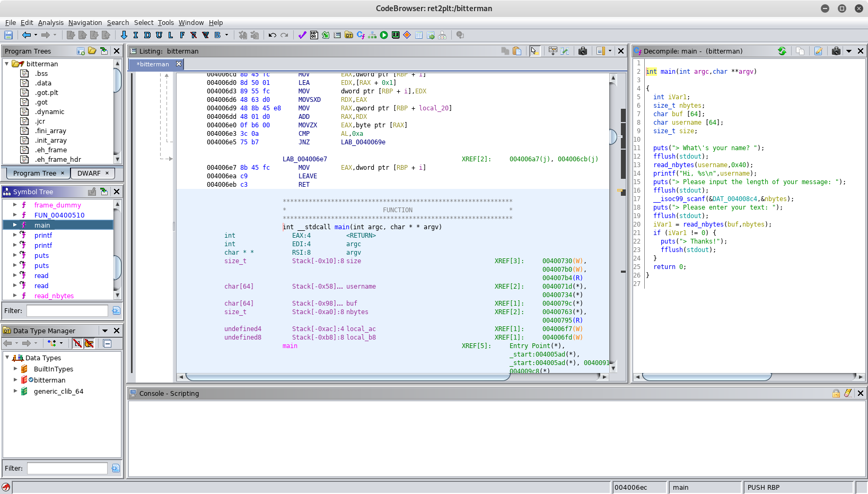Click the green refresh icon in Decompile header
Viewport: 868px width, 494px height.
782,51
